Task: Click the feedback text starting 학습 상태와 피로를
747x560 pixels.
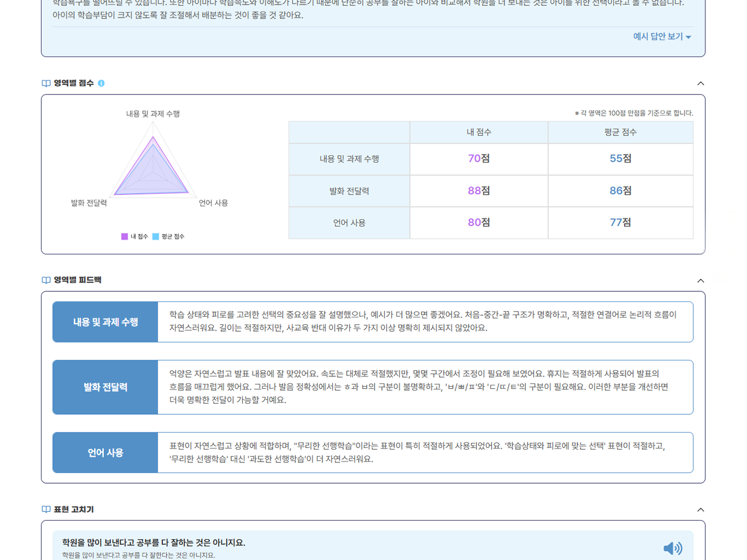Action: tap(423, 321)
